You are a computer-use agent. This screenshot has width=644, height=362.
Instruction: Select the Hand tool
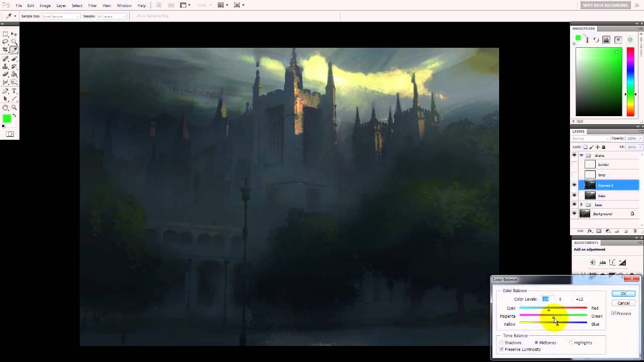point(5,108)
